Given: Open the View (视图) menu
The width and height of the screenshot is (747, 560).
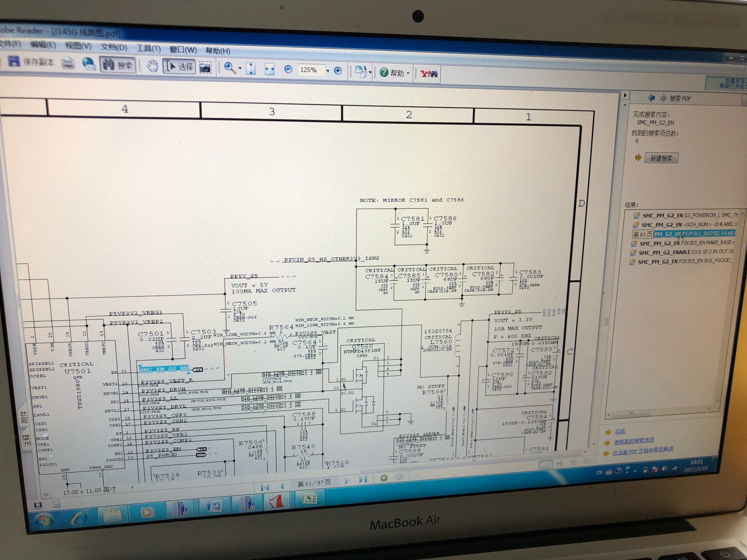Looking at the screenshot, I should 78,46.
